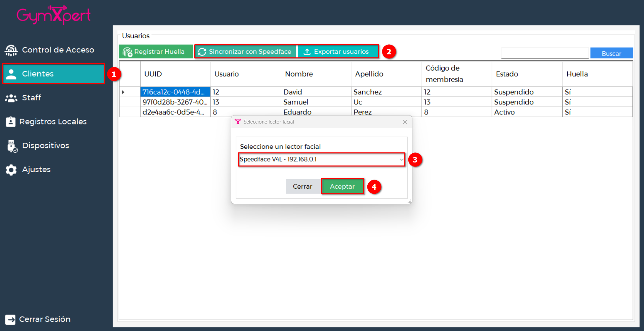Select the Samuel Uc table row
Image resolution: width=644 pixels, height=331 pixels.
click(295, 102)
